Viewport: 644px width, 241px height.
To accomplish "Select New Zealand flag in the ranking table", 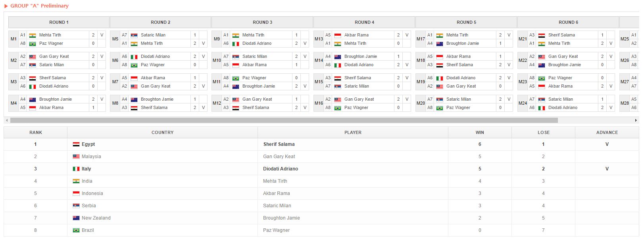I will tap(76, 218).
